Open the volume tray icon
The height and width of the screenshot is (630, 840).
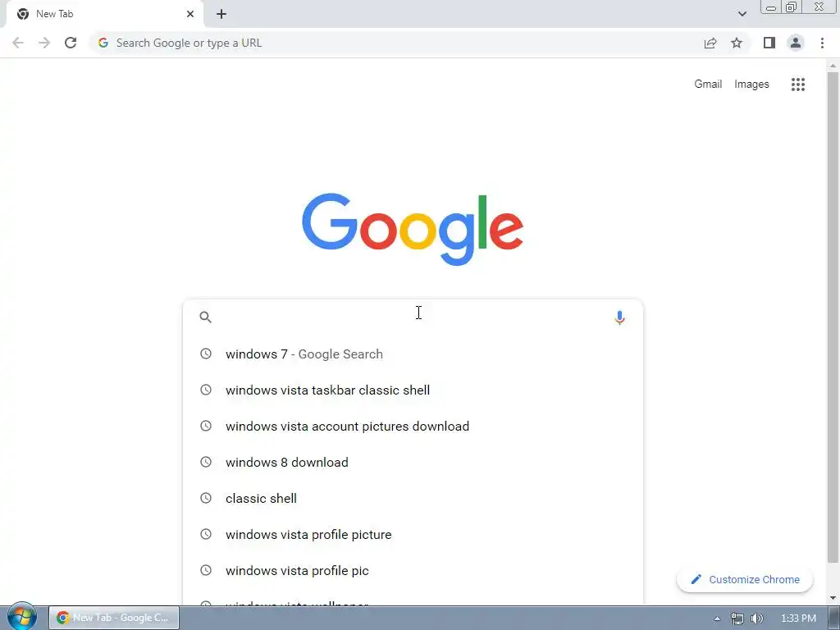[757, 619]
